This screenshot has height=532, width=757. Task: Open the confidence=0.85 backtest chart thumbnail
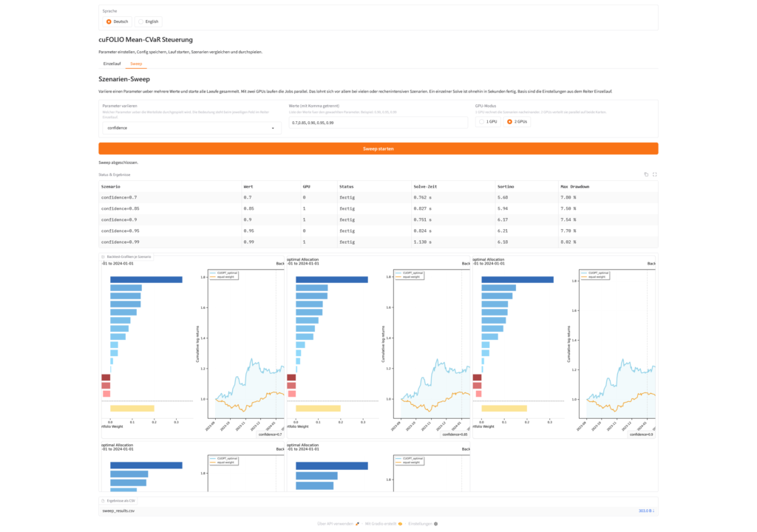coord(378,347)
